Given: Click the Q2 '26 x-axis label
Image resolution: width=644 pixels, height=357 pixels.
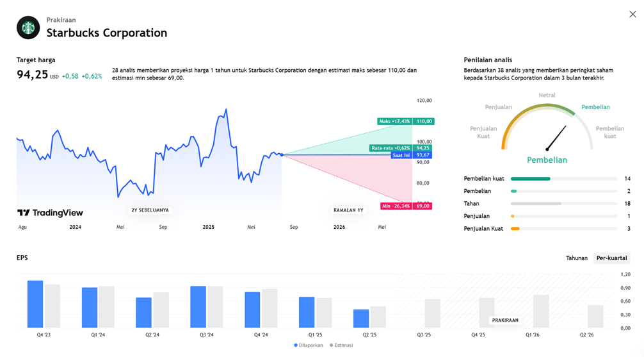Looking at the screenshot, I should pos(586,335).
